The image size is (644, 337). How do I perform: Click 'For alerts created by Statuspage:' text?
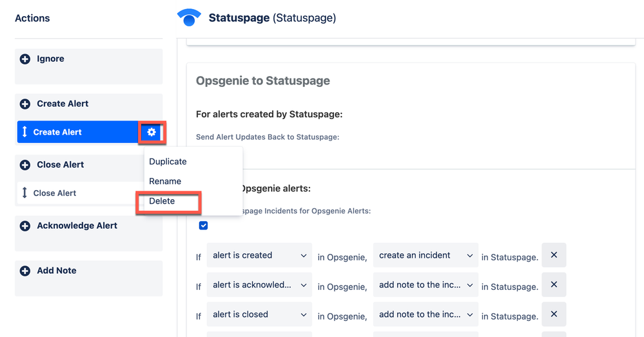click(269, 114)
